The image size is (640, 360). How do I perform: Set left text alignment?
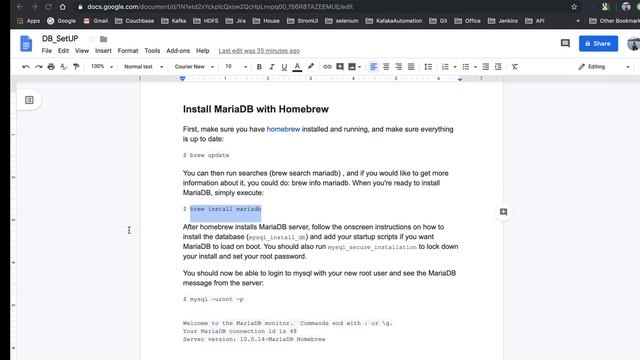click(373, 67)
